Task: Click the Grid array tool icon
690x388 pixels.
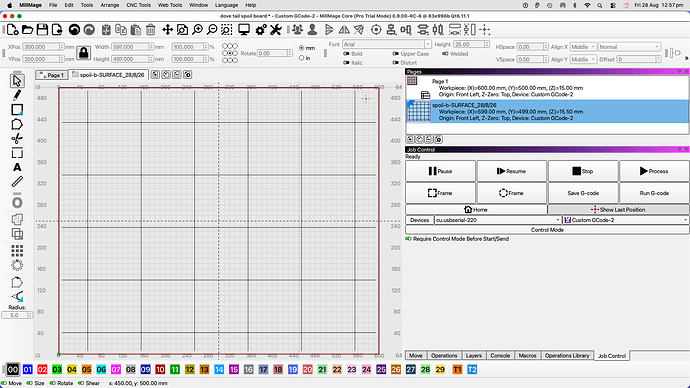Action: point(17,251)
